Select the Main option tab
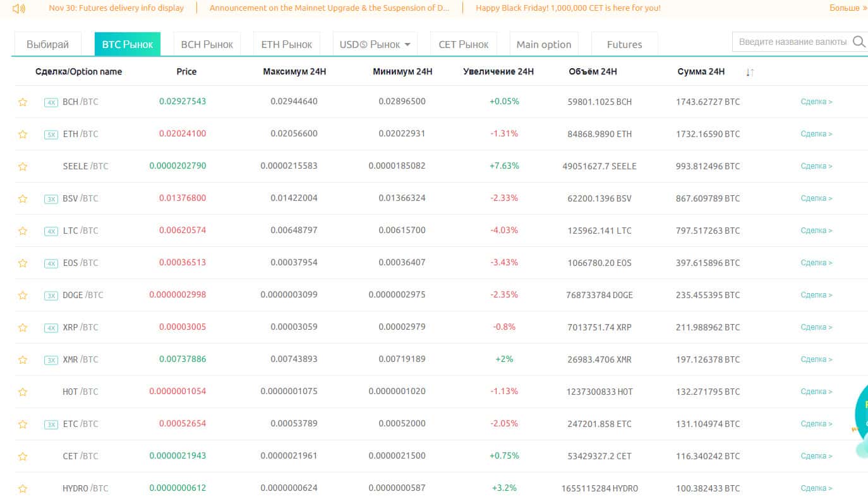This screenshot has height=499, width=868. pyautogui.click(x=544, y=44)
